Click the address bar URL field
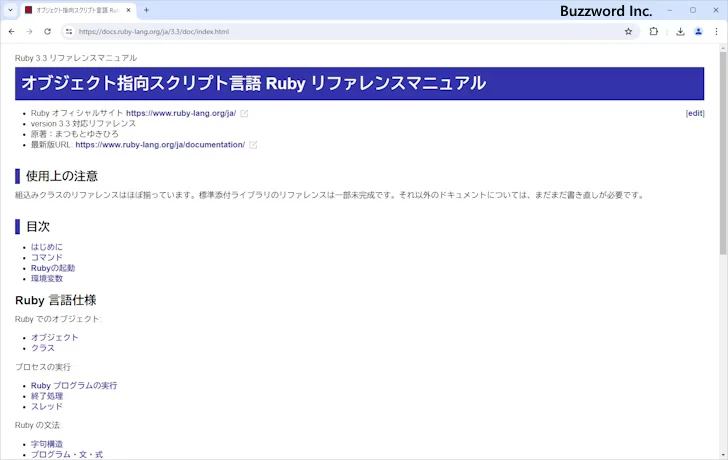The width and height of the screenshot is (728, 460). [x=348, y=32]
